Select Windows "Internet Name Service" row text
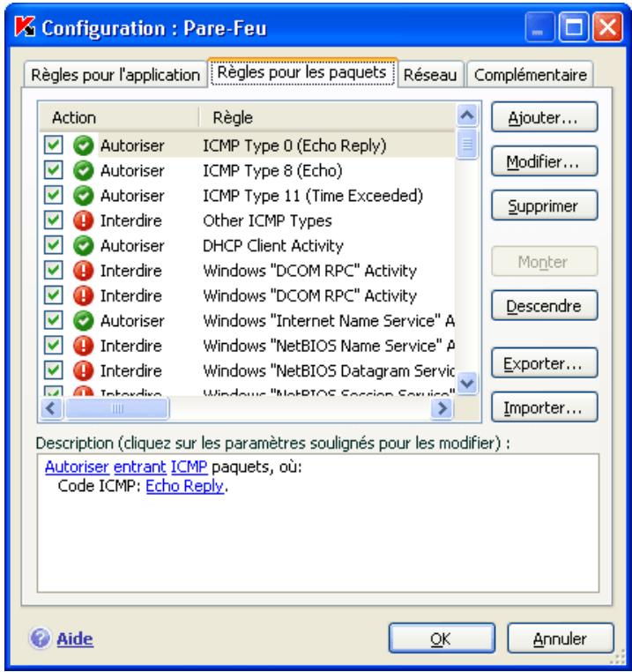Image resolution: width=632 pixels, height=672 pixels. 329,321
